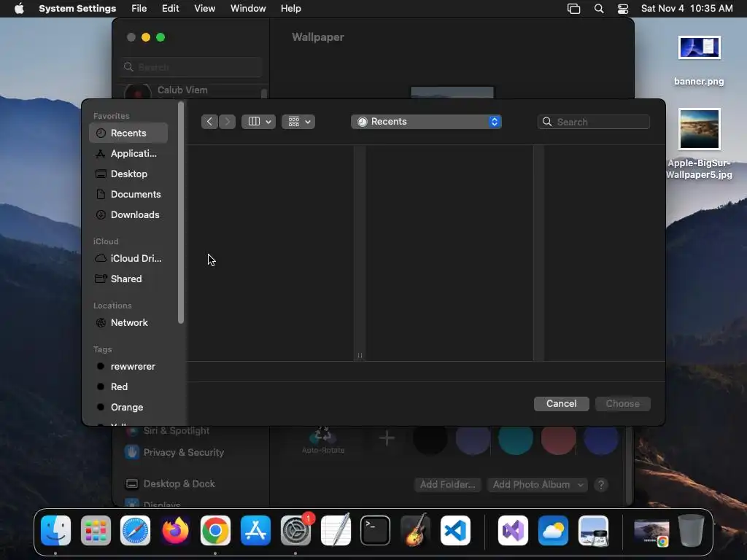This screenshot has height=560, width=747.
Task: Open Control Center in menu bar
Action: (623, 9)
